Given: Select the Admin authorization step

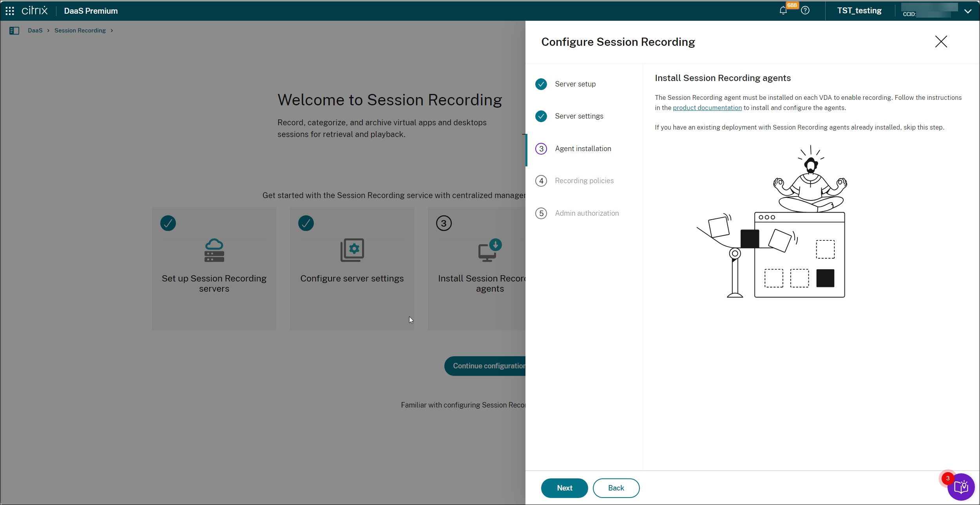Looking at the screenshot, I should 587,213.
